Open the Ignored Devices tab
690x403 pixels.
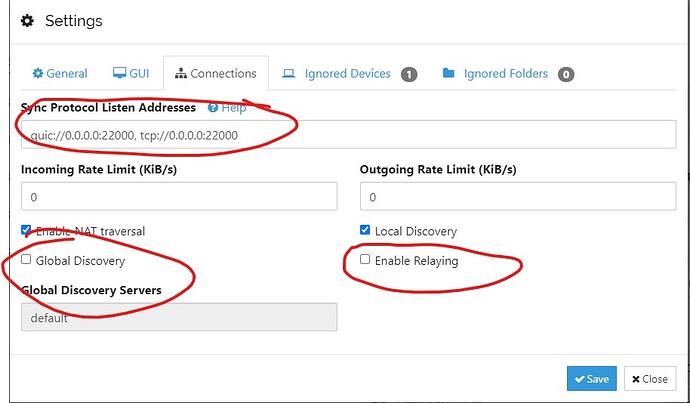coord(339,73)
